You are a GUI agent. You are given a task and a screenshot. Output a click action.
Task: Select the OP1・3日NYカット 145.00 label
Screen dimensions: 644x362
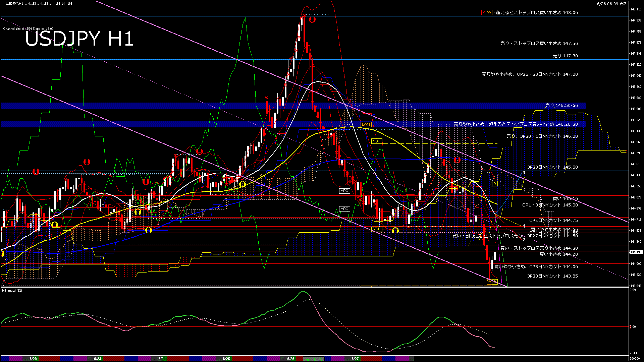[x=550, y=205]
